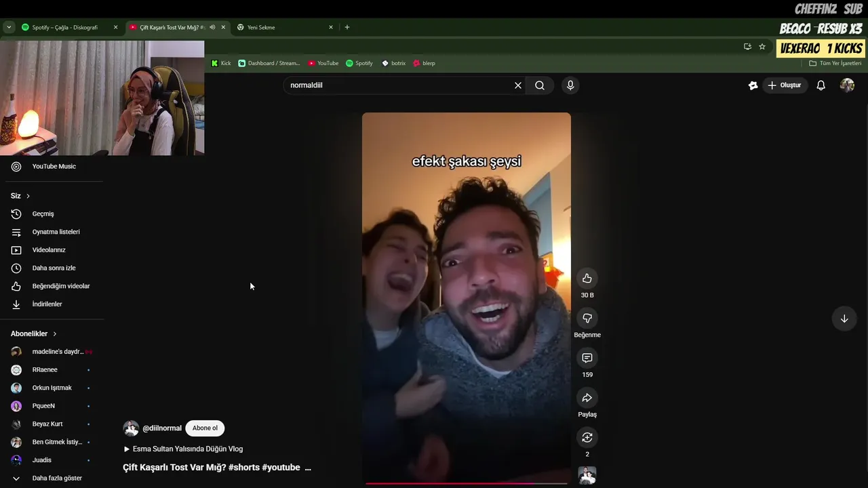Subscribe with Abone ol button
The image size is (868, 488).
pos(205,428)
